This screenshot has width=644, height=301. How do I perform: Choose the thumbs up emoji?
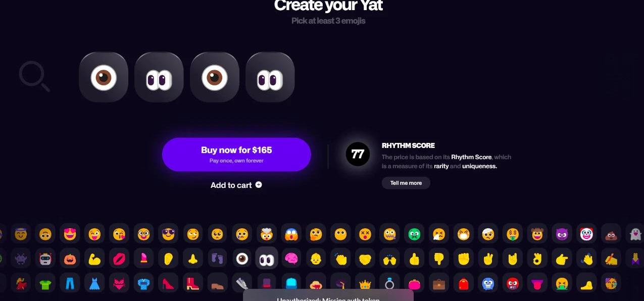pos(414,259)
